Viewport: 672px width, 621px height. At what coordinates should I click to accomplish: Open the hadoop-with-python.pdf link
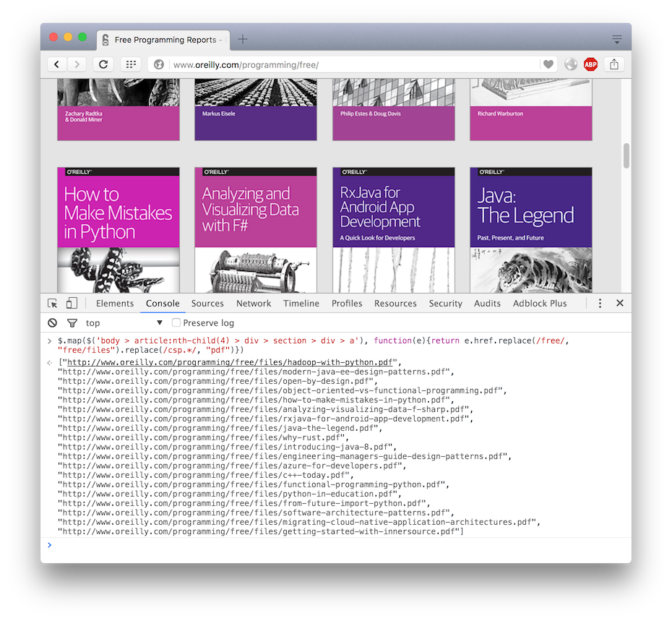[x=229, y=362]
